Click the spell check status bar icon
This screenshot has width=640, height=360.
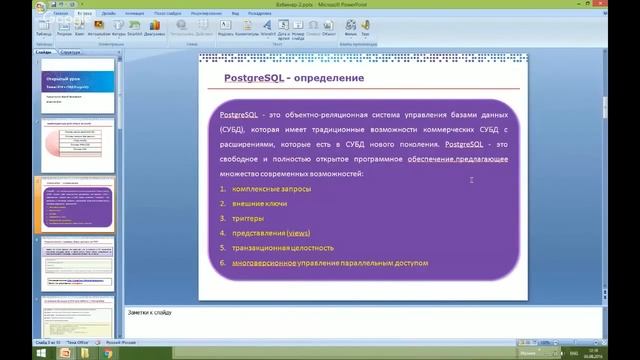click(98, 342)
